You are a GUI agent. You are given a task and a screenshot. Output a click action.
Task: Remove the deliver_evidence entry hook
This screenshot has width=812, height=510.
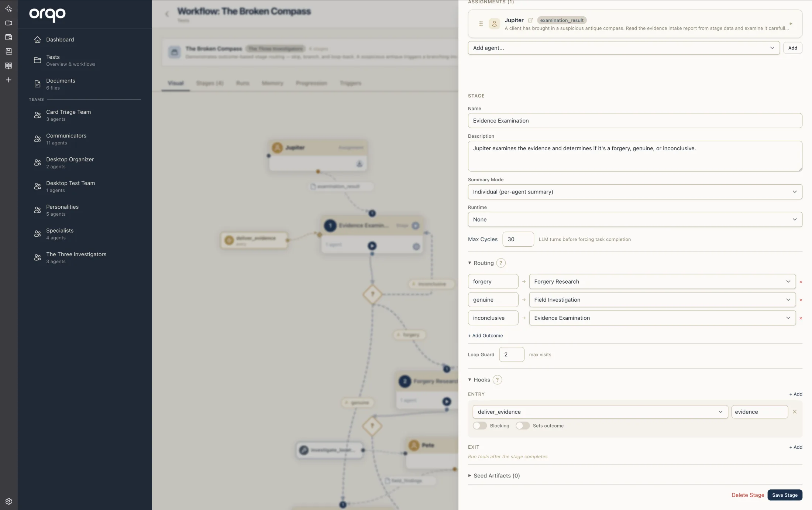pyautogui.click(x=795, y=412)
